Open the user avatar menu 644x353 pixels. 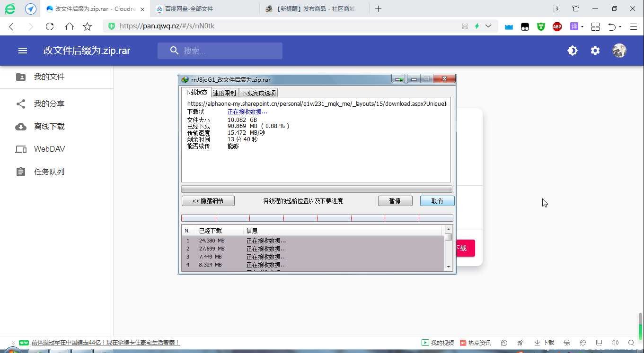tap(619, 51)
